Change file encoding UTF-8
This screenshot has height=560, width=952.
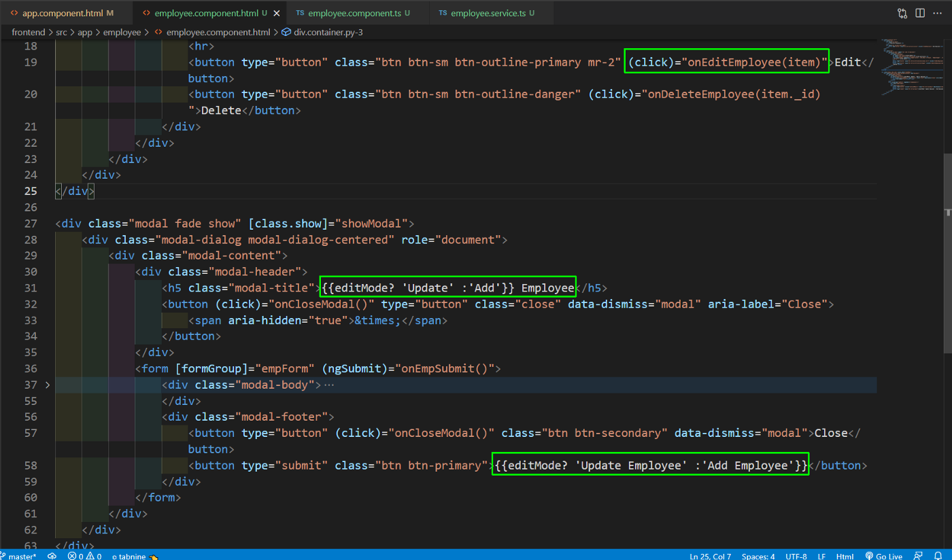pyautogui.click(x=796, y=555)
